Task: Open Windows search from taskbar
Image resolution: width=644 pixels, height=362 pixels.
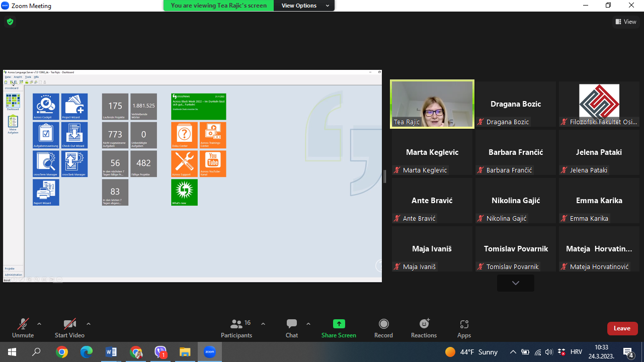Action: click(x=36, y=352)
